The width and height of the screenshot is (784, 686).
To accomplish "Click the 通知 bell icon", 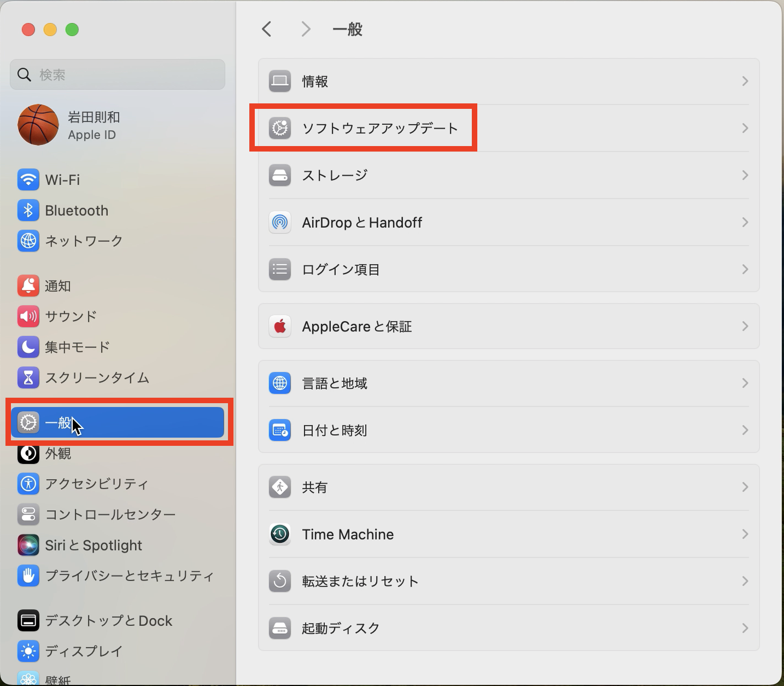I will point(28,286).
